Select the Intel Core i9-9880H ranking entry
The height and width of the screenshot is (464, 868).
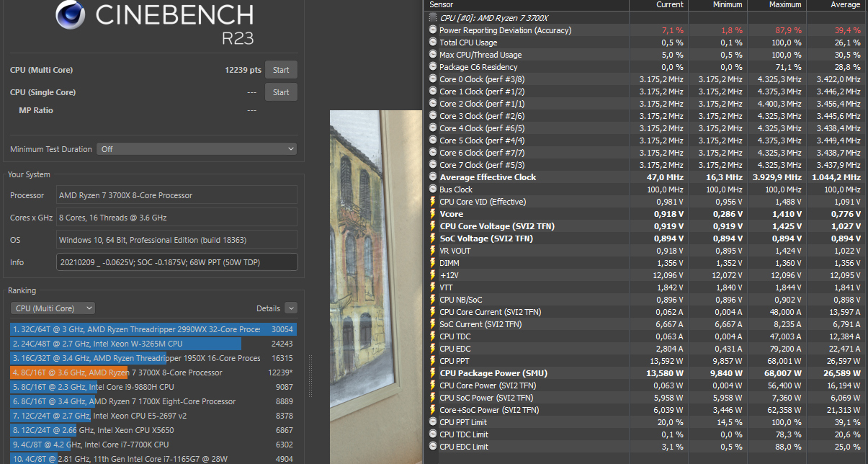point(153,387)
